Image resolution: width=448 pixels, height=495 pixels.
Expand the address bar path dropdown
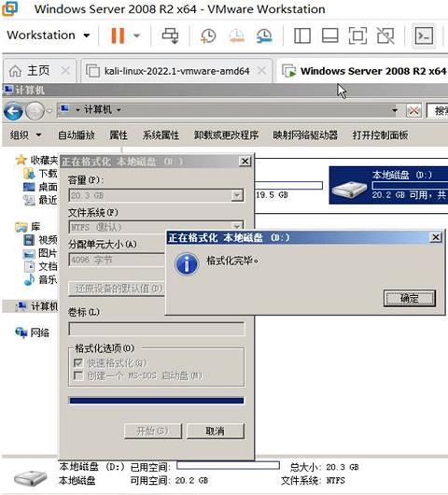click(395, 110)
